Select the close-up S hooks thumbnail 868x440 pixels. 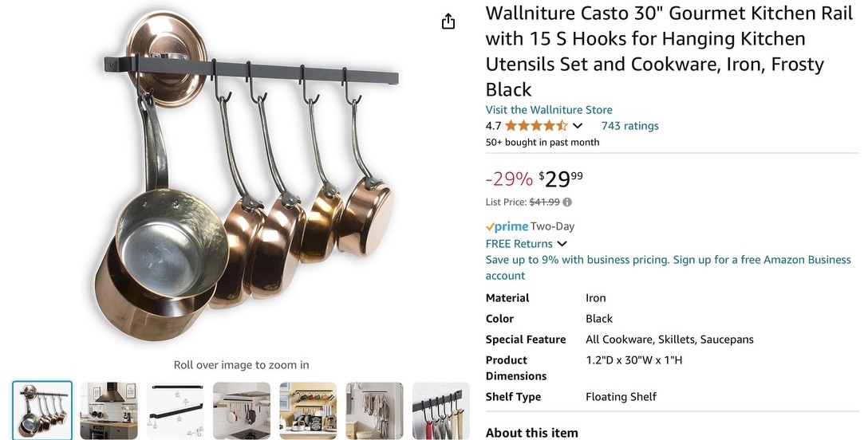pos(440,411)
